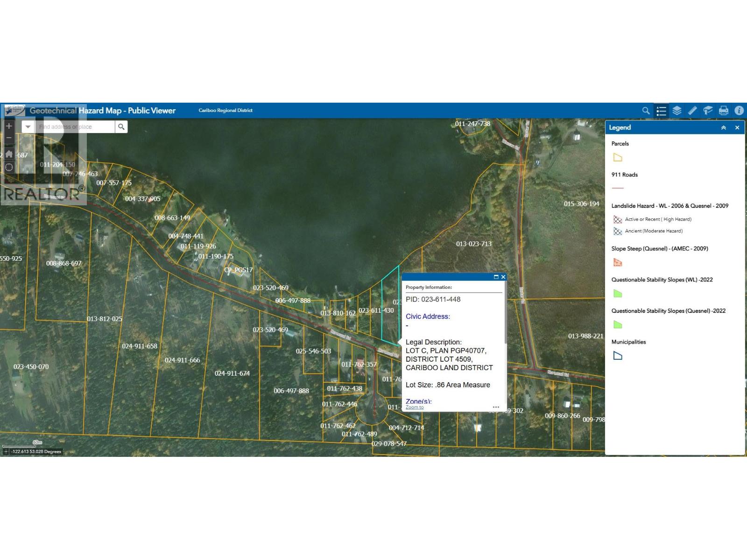Toggle the Legend widget icon in header
747x560 pixels.
coord(661,111)
